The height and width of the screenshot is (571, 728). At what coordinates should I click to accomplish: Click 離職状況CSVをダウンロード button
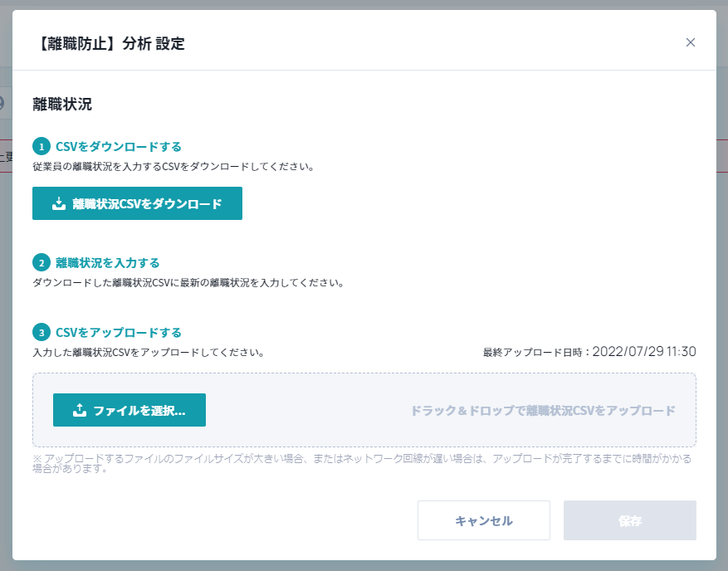point(137,203)
